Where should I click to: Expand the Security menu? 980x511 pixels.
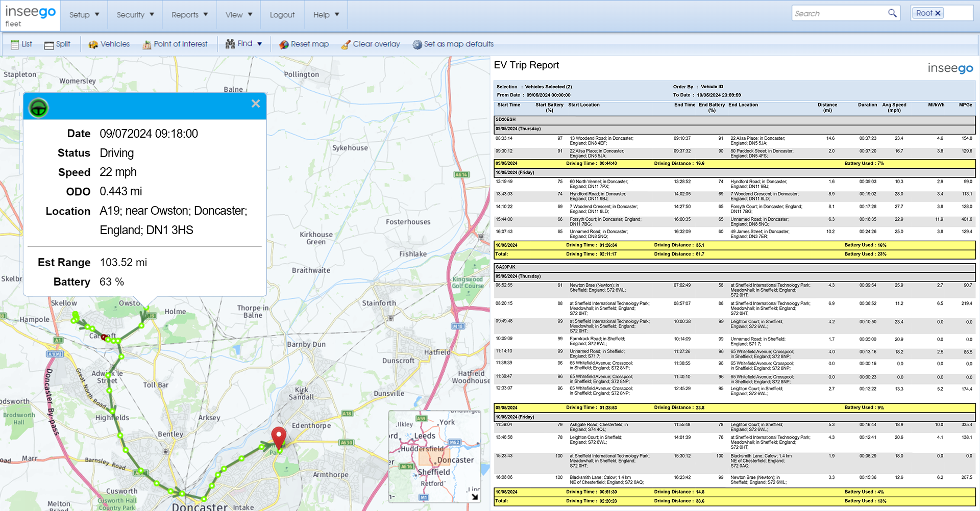pos(135,15)
